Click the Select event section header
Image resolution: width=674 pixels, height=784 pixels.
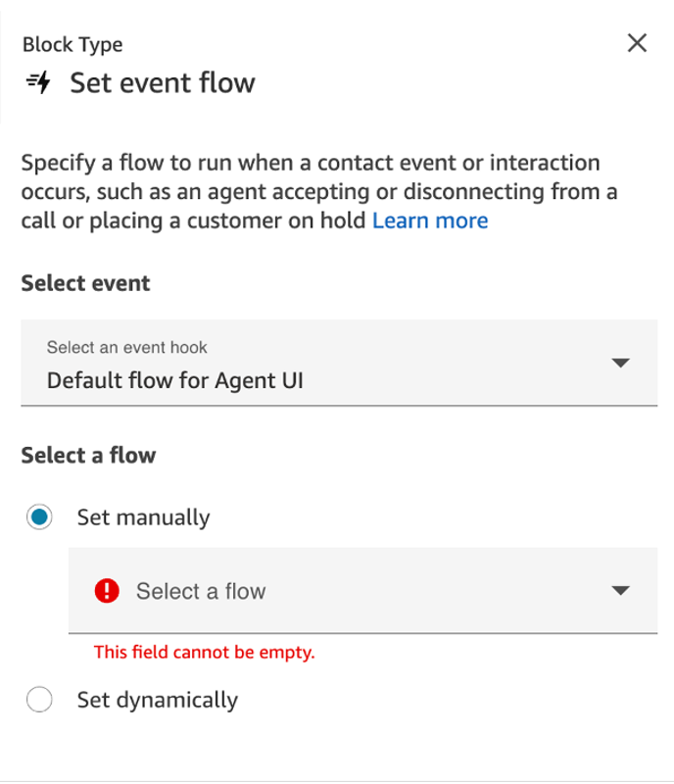pyautogui.click(x=85, y=283)
